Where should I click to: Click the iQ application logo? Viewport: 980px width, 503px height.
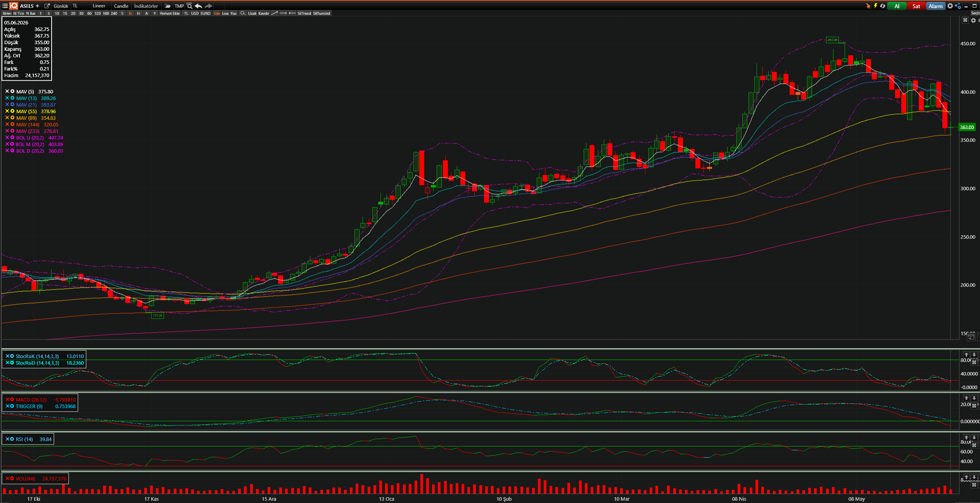[x=14, y=6]
